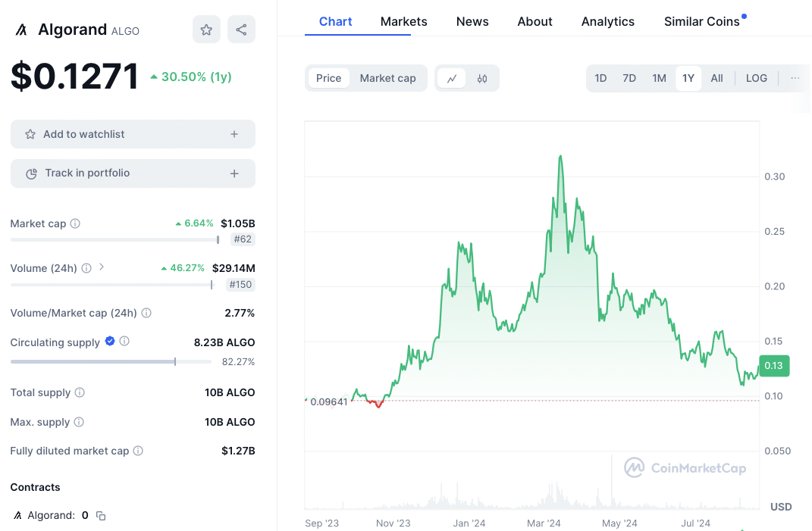Open the Chart tab
This screenshot has width=812, height=531.
pyautogui.click(x=336, y=22)
